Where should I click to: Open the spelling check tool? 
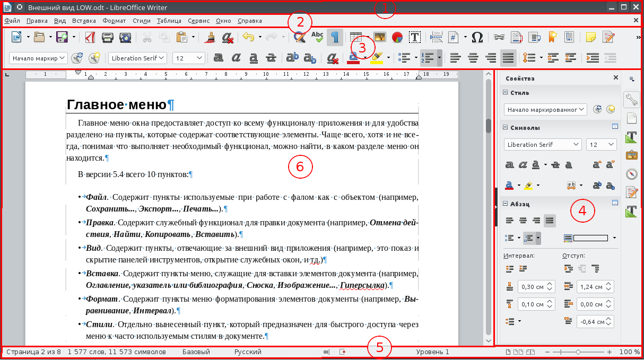click(317, 37)
